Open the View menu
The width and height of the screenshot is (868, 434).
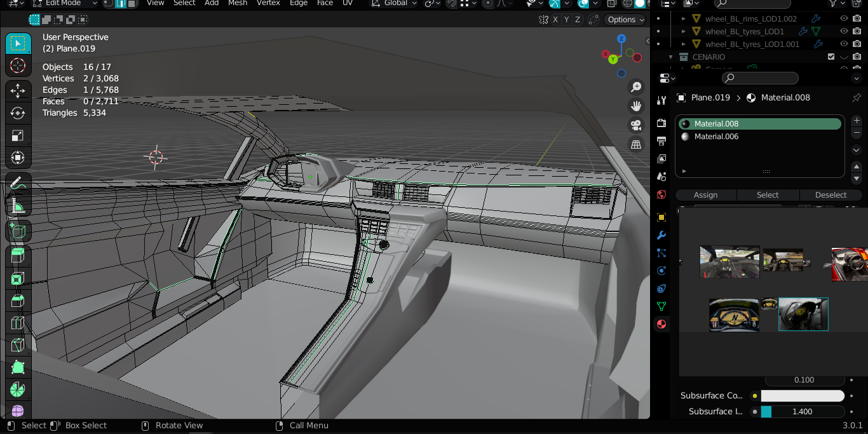(x=156, y=3)
